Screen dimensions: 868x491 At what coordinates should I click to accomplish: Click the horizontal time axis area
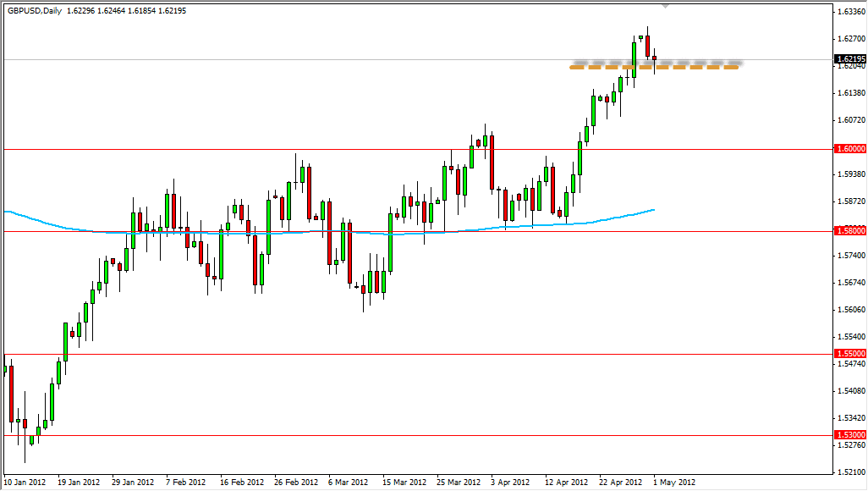click(x=423, y=480)
